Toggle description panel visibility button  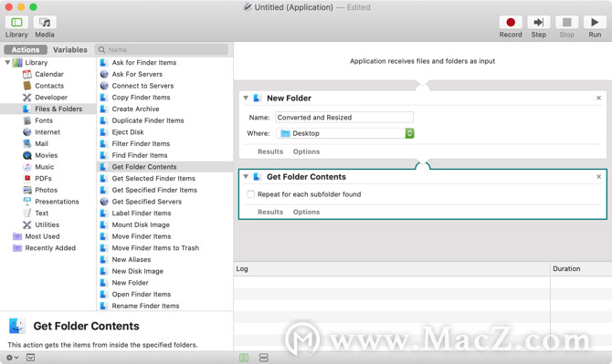(30, 358)
